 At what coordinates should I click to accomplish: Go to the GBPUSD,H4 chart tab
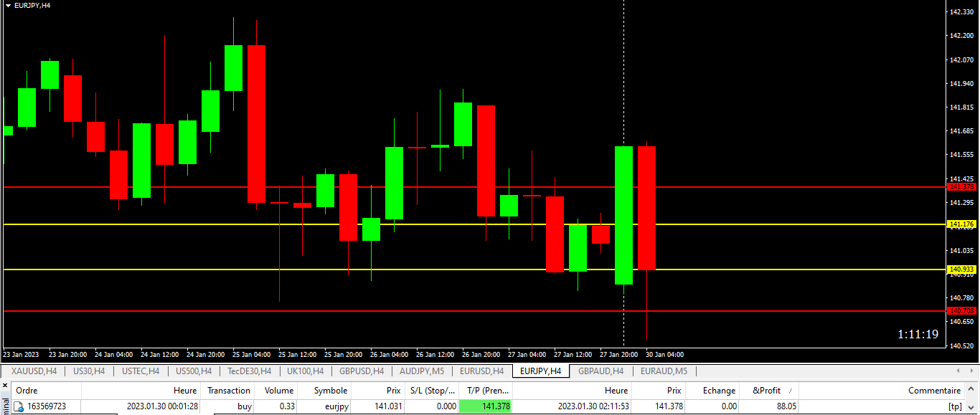362,371
